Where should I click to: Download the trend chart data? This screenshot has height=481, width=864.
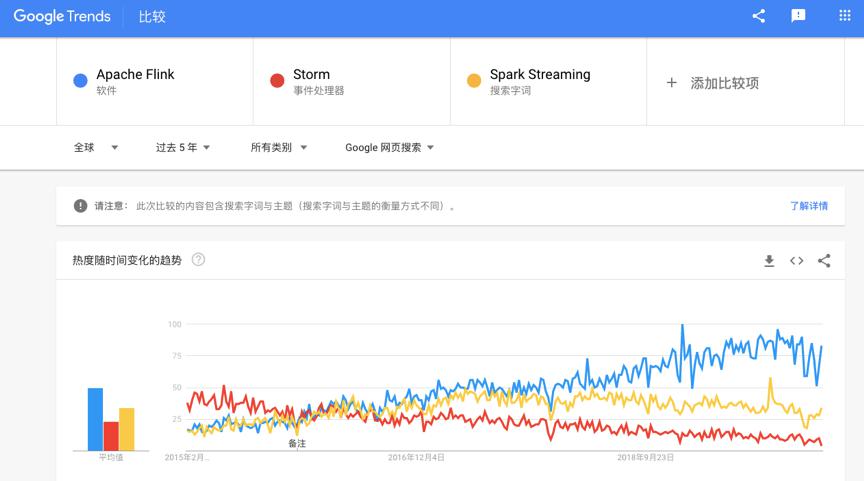pos(769,261)
